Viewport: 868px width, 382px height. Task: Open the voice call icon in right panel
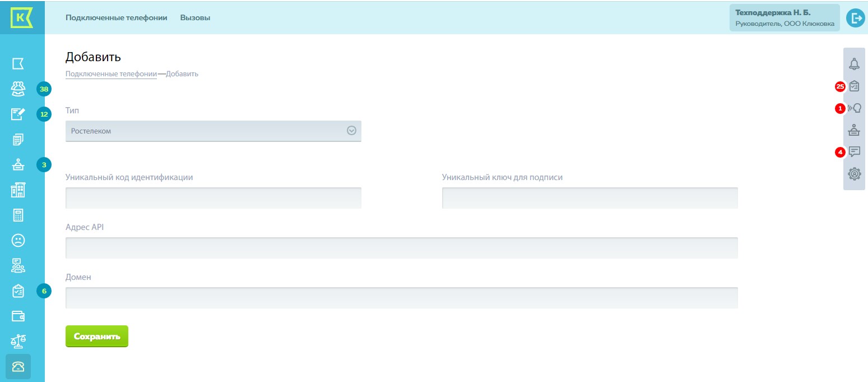coord(854,108)
